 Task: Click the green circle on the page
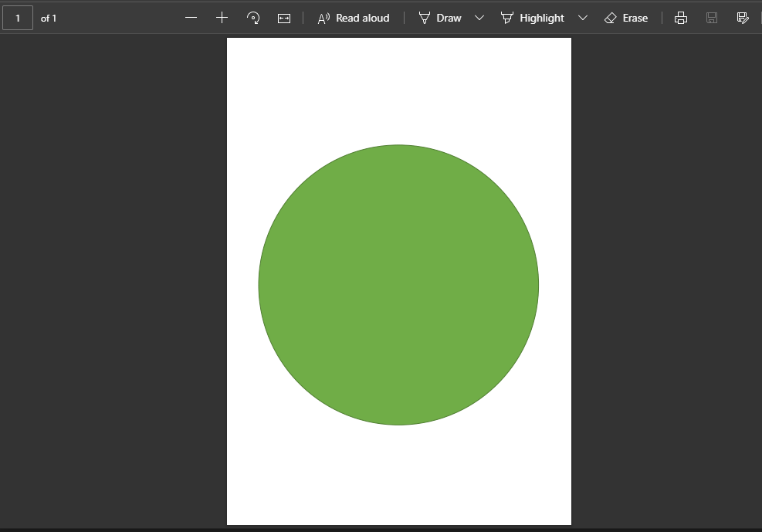[x=398, y=284]
